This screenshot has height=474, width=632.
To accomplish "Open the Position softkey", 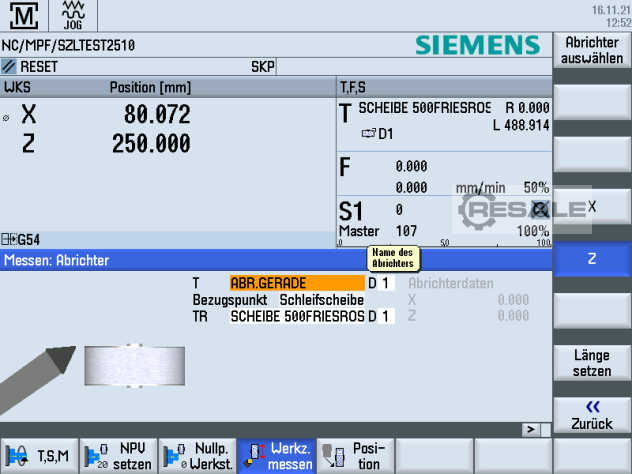I will click(355, 456).
